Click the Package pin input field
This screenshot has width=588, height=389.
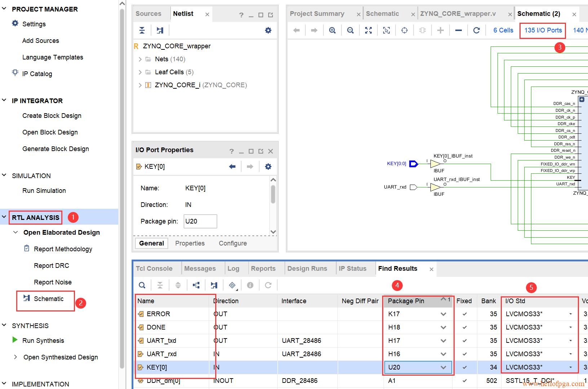tap(200, 221)
